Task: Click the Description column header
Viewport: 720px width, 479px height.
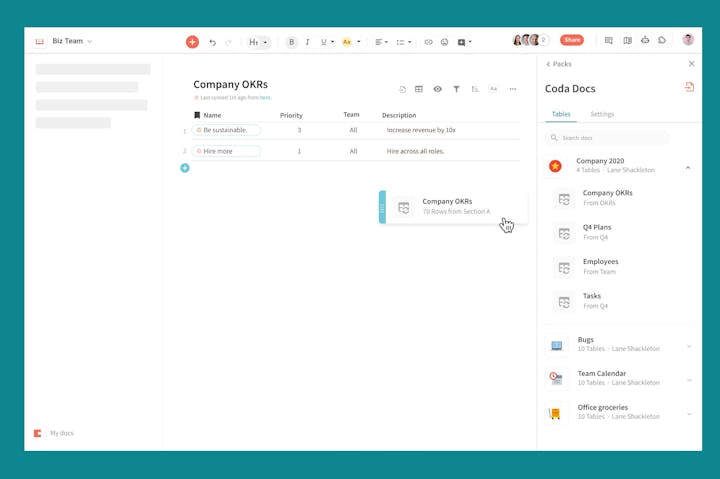Action: coord(399,115)
